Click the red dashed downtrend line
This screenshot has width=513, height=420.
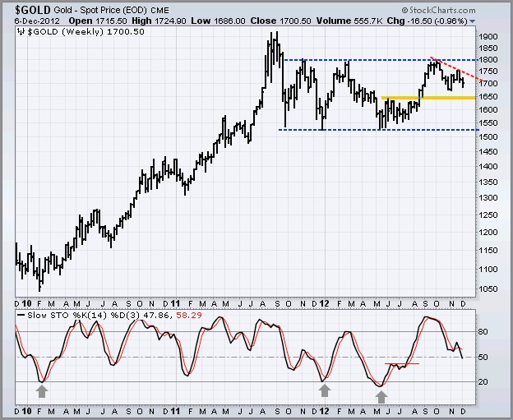tap(452, 70)
